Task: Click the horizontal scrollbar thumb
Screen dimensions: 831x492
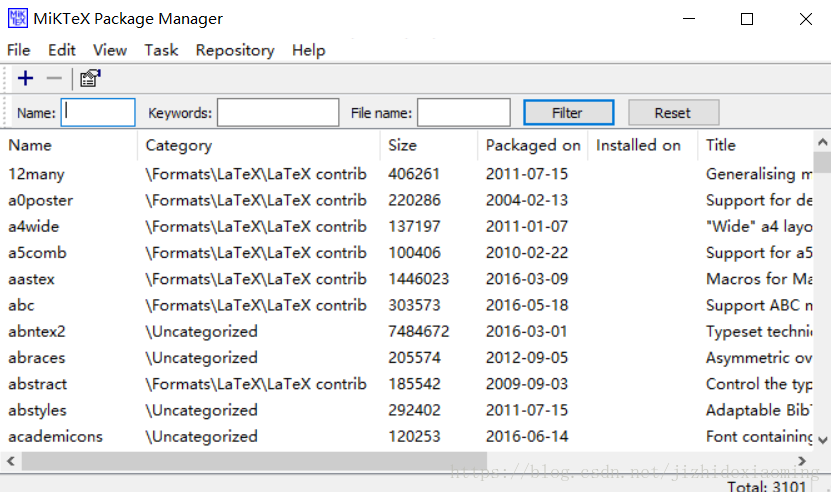Action: 254,461
